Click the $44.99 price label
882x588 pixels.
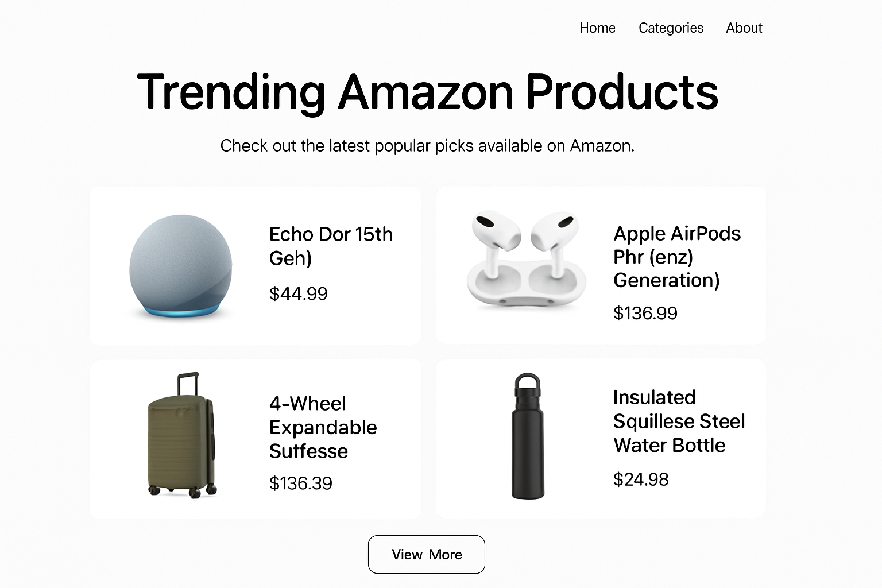pyautogui.click(x=298, y=293)
